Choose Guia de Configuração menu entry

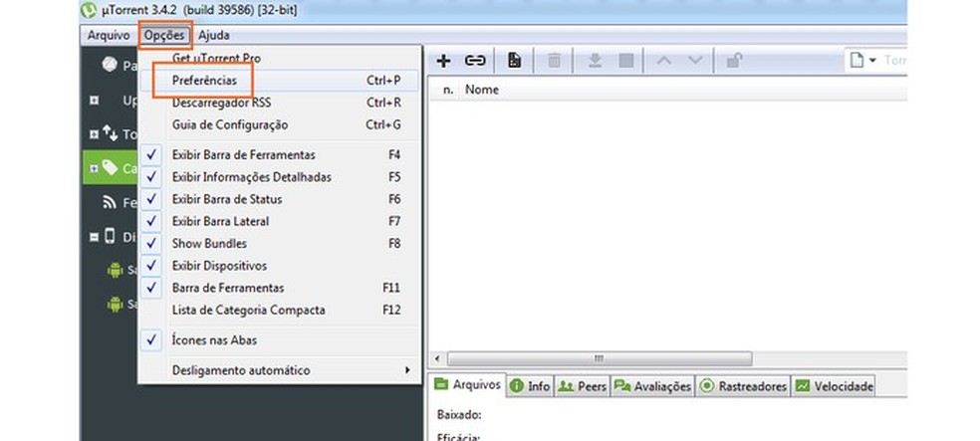pyautogui.click(x=280, y=124)
